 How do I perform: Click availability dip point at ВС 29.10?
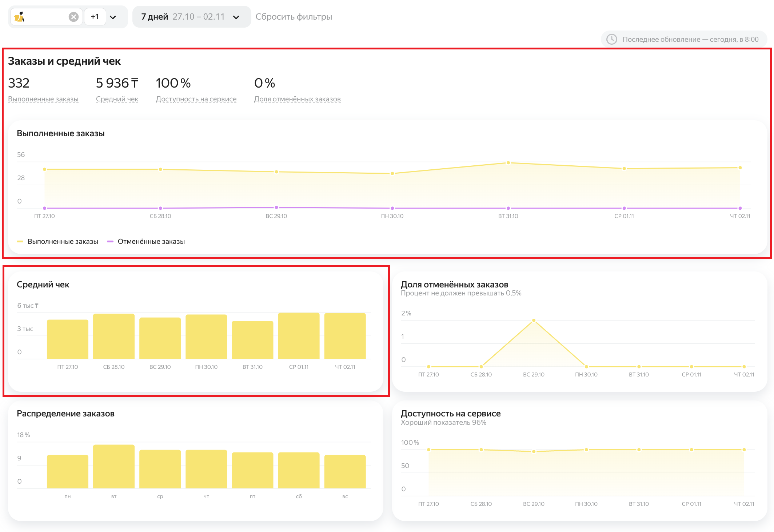(534, 451)
